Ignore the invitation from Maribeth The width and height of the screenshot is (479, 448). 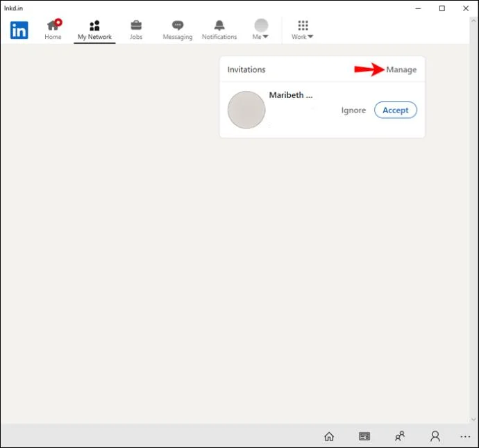coord(353,110)
